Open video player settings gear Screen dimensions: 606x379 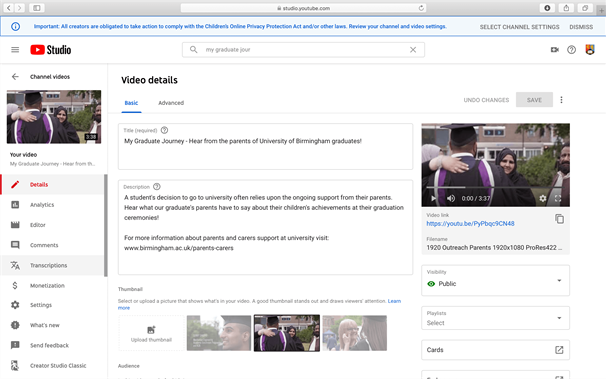543,198
